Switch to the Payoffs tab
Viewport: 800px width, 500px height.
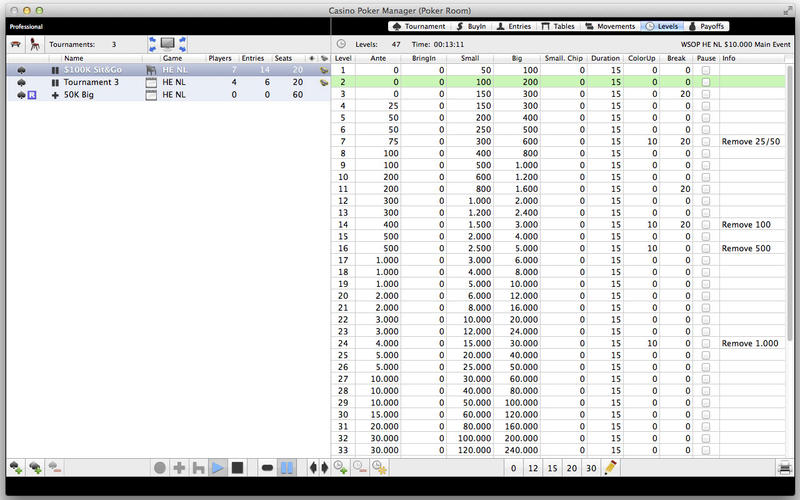707,26
